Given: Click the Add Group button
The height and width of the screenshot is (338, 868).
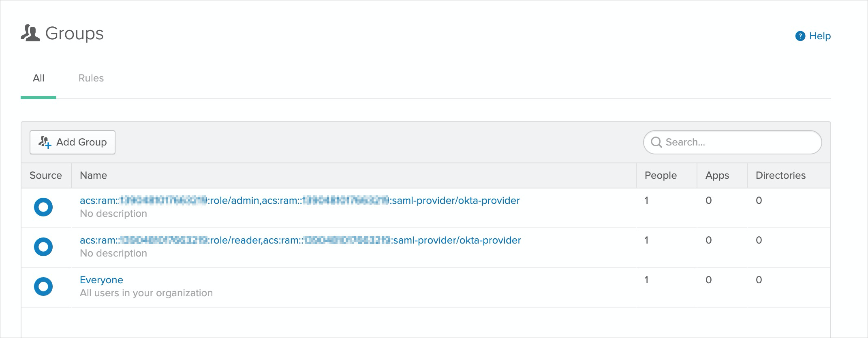Looking at the screenshot, I should point(73,142).
